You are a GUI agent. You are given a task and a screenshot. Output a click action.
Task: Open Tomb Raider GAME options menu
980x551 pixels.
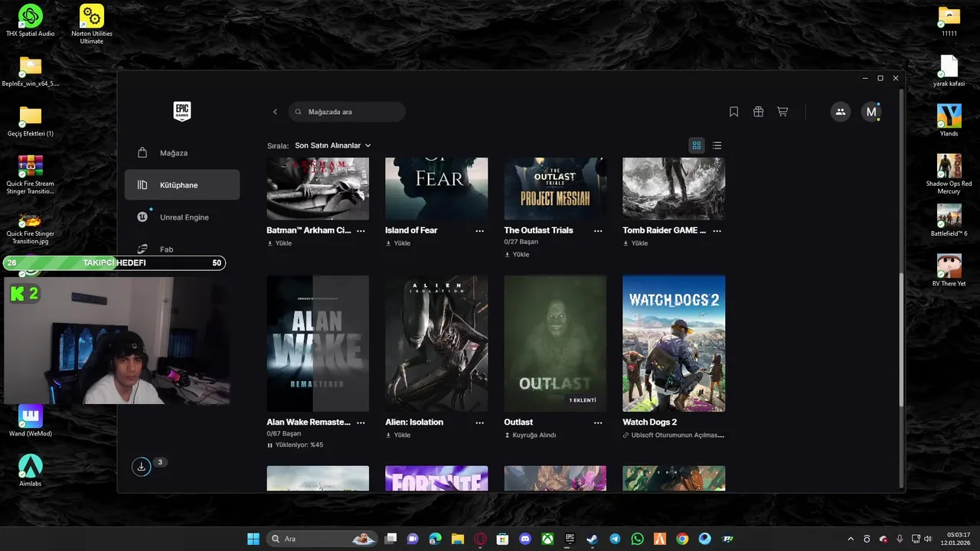click(717, 230)
